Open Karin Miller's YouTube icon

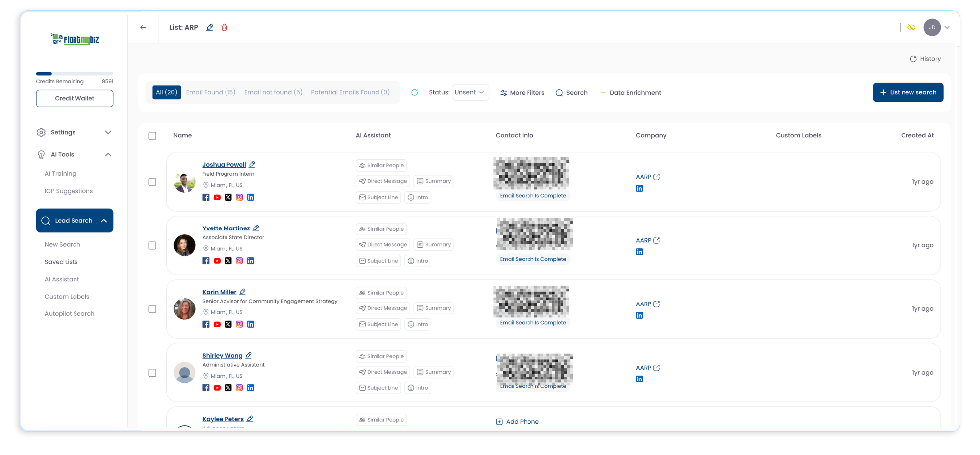click(x=217, y=324)
